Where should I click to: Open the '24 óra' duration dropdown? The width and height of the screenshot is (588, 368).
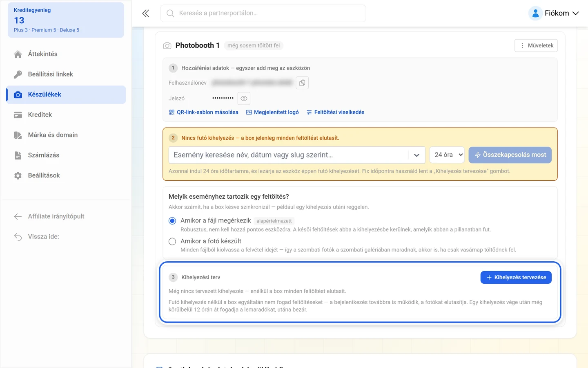447,155
